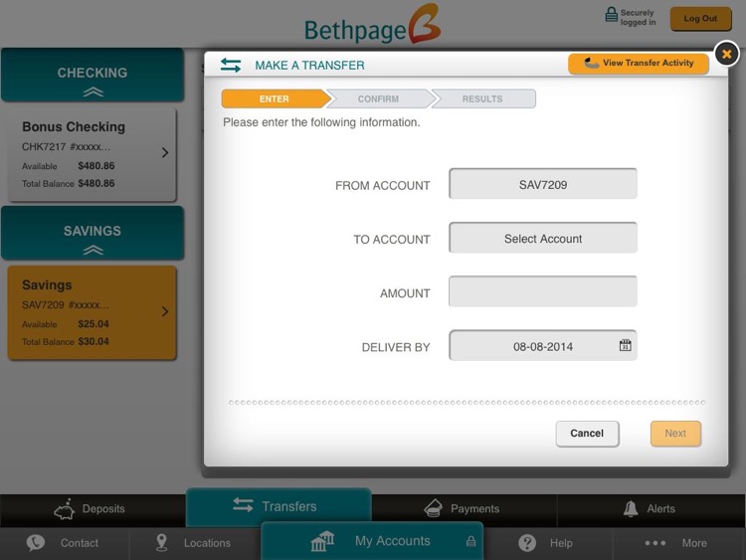The image size is (746, 560).
Task: Click the Alerts bell icon
Action: 631,508
